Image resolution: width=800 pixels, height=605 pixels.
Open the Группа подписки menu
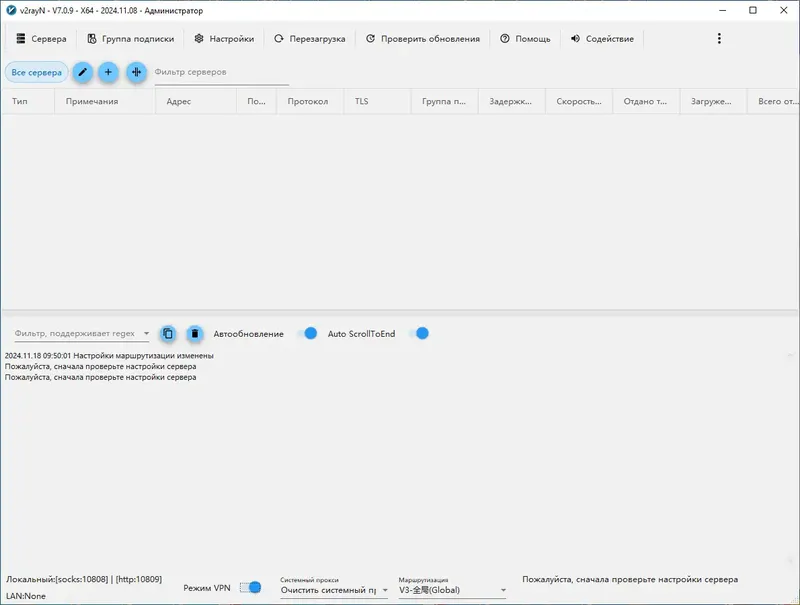click(x=131, y=39)
